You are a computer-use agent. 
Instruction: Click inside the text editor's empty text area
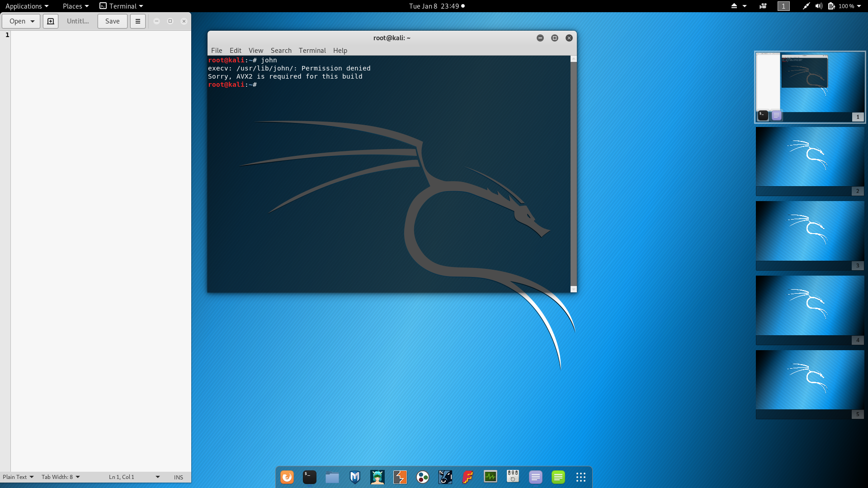(101, 251)
